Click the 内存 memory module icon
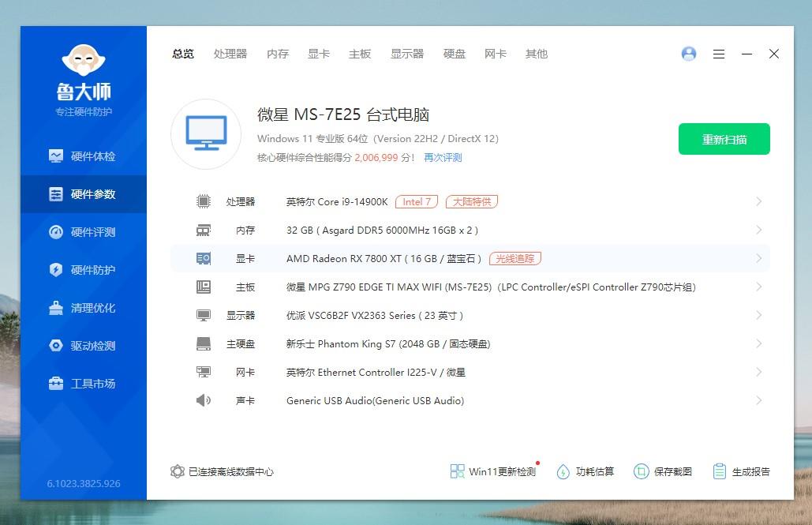 pyautogui.click(x=204, y=230)
